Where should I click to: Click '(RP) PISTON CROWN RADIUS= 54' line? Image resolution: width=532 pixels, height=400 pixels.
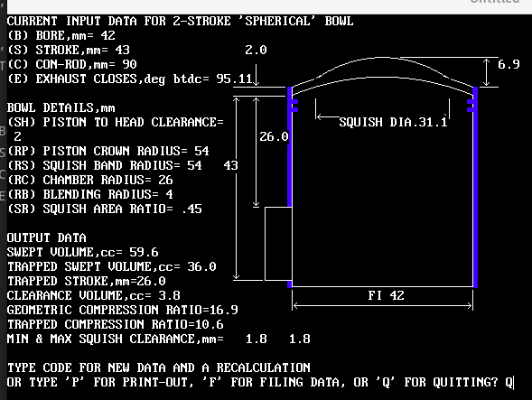click(108, 151)
